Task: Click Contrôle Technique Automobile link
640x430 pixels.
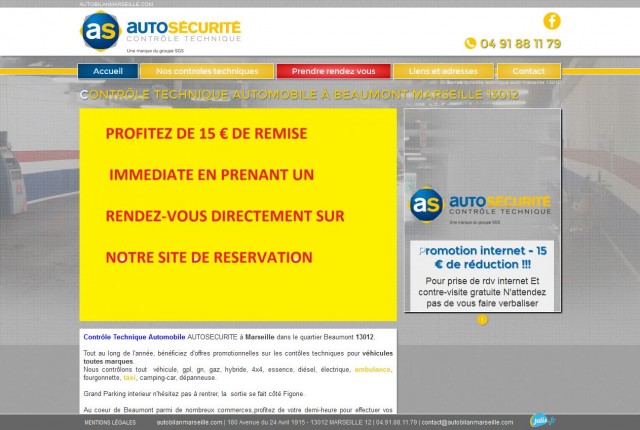Action: click(x=134, y=337)
